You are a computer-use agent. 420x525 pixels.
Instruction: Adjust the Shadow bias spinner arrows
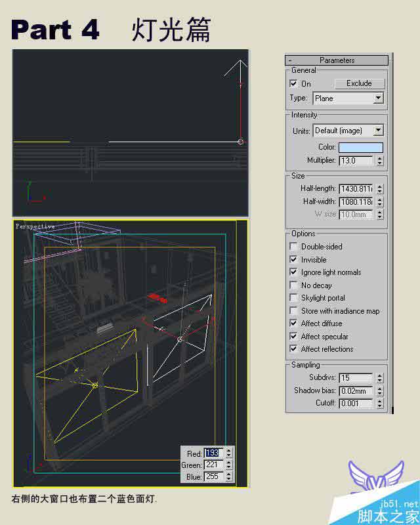pos(379,390)
